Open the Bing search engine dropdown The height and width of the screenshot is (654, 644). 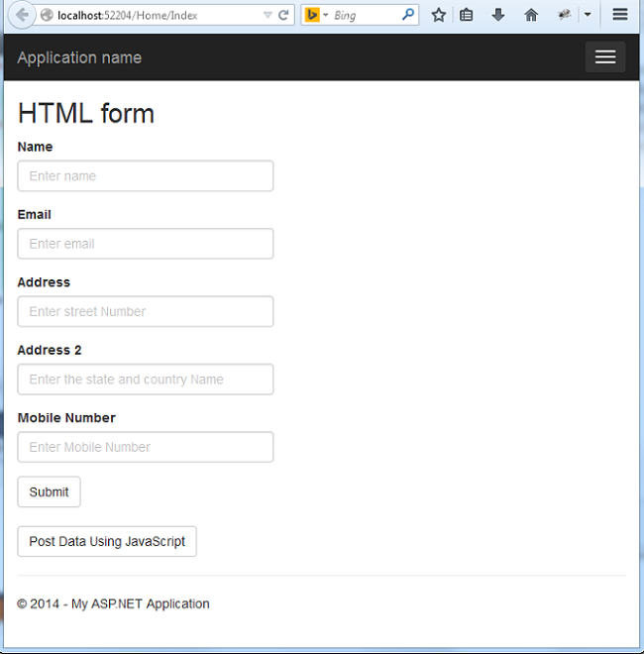(x=317, y=16)
